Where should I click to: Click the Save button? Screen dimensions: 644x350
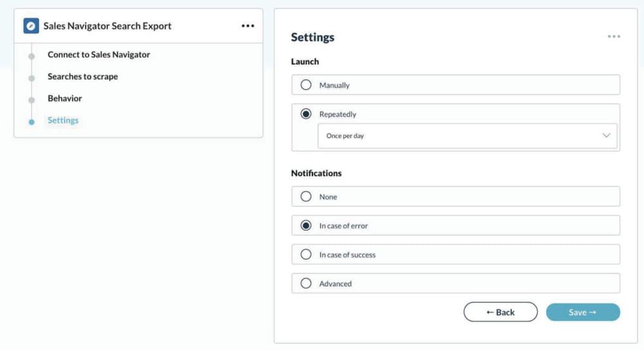(583, 312)
